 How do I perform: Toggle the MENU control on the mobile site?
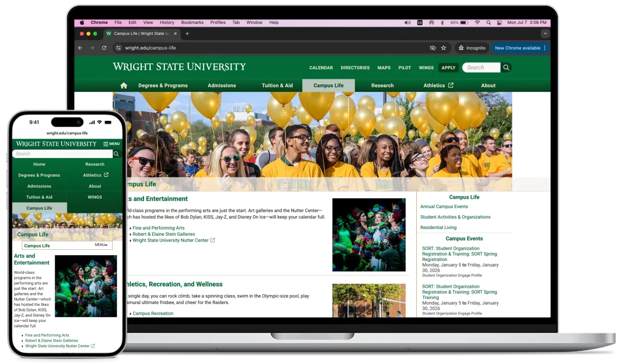coord(111,144)
